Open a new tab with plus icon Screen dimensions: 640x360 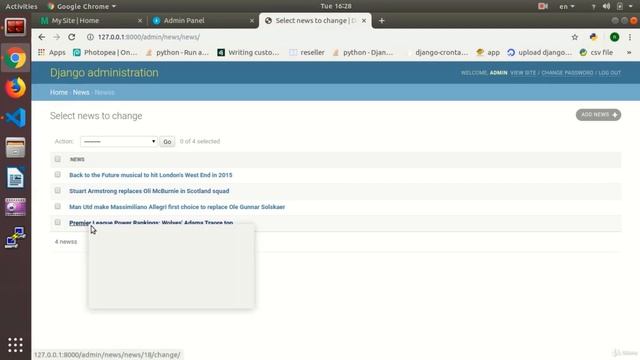381,20
